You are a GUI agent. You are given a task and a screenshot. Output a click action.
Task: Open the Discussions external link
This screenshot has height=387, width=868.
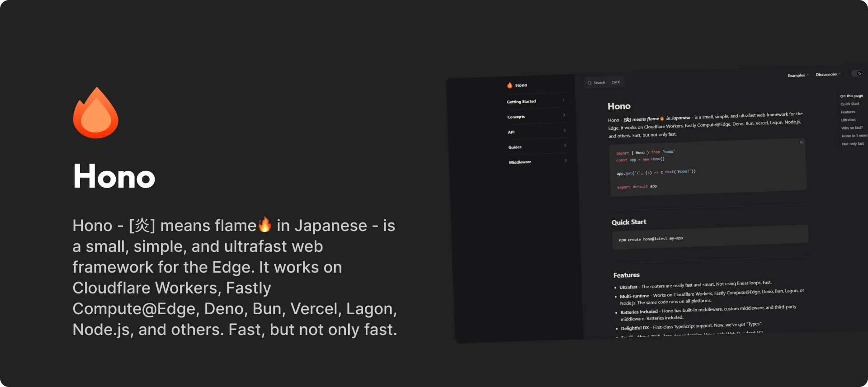click(828, 74)
